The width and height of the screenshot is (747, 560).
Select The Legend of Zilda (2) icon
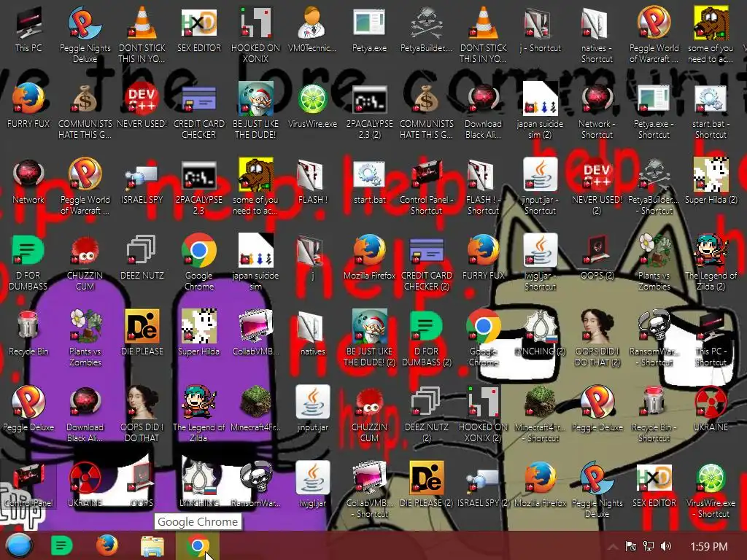pos(711,262)
